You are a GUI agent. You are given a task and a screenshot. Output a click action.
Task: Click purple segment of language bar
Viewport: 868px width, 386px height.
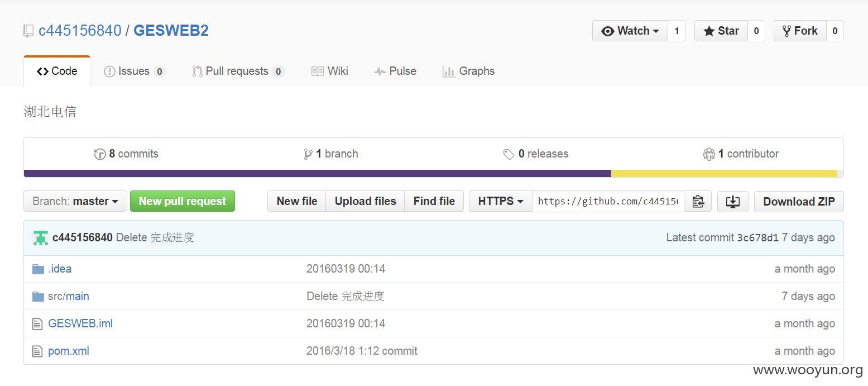[318, 174]
